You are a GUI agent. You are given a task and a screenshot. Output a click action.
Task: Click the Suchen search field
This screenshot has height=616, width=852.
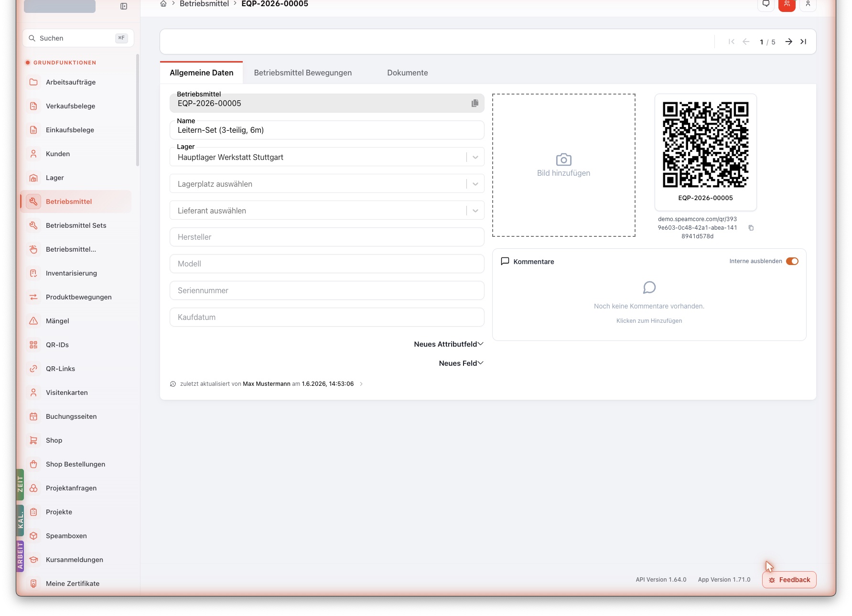[78, 38]
